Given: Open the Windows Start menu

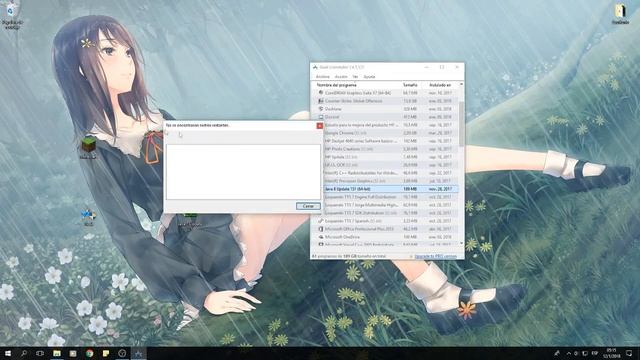Looking at the screenshot, I should pyautogui.click(x=7, y=353).
